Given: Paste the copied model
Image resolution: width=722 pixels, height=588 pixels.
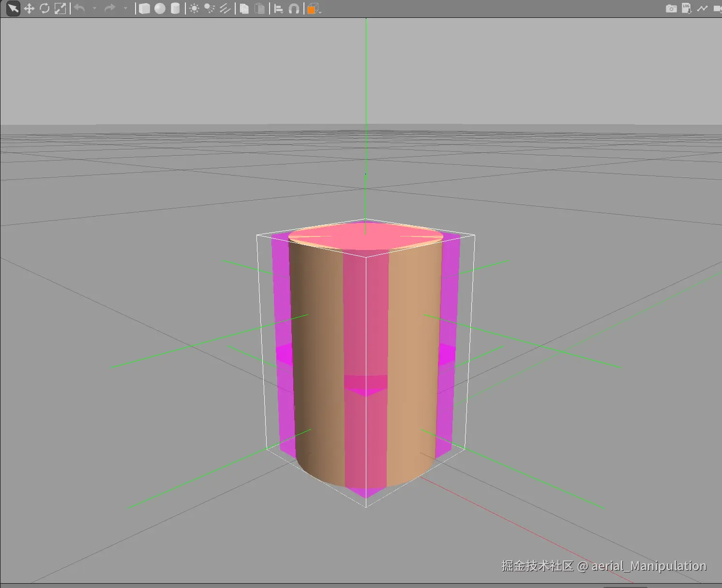Looking at the screenshot, I should coord(260,9).
